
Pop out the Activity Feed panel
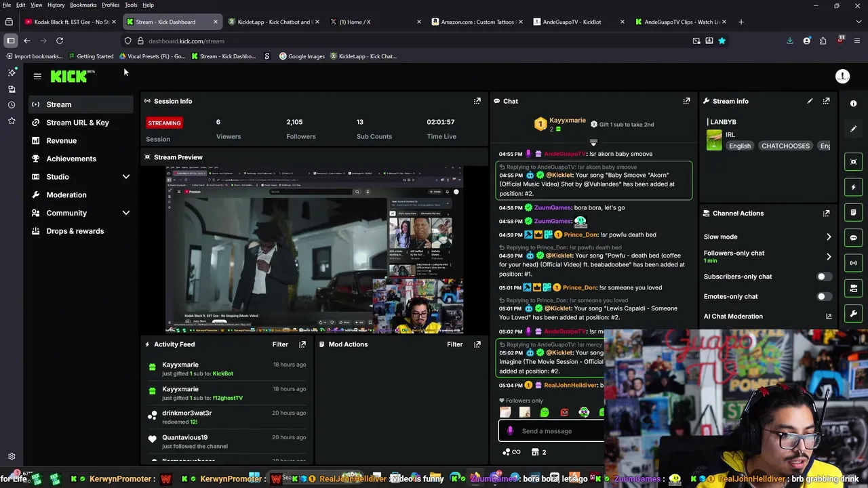(x=302, y=344)
